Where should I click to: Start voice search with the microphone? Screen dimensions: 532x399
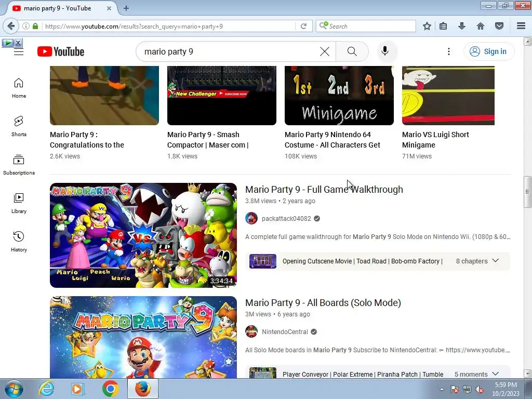(385, 51)
